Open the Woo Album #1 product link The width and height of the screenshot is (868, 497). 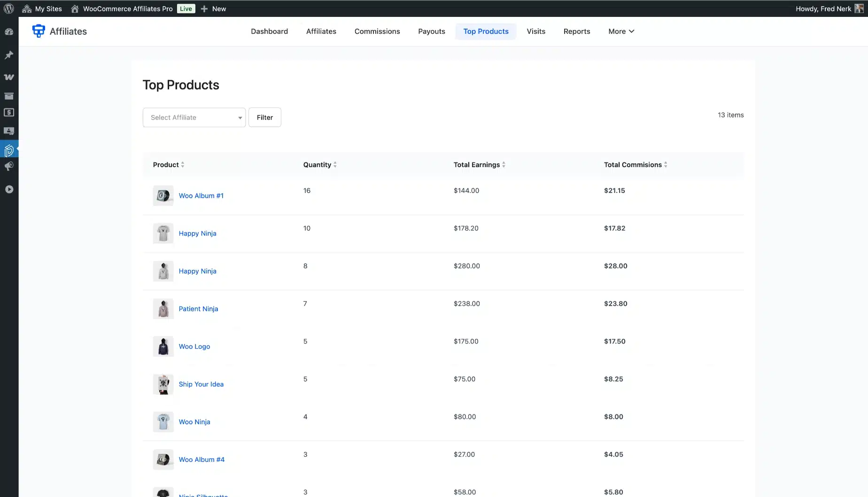point(201,196)
